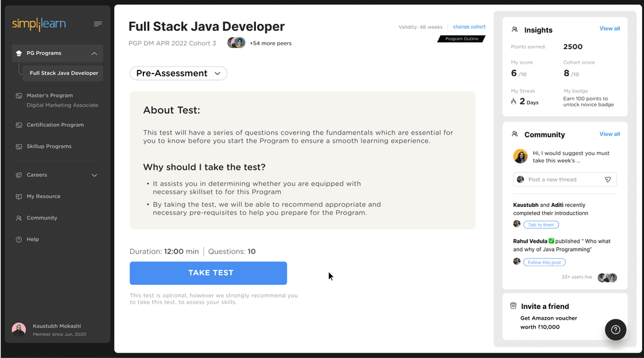
Task: Click the My score value 6/10
Action: point(518,74)
